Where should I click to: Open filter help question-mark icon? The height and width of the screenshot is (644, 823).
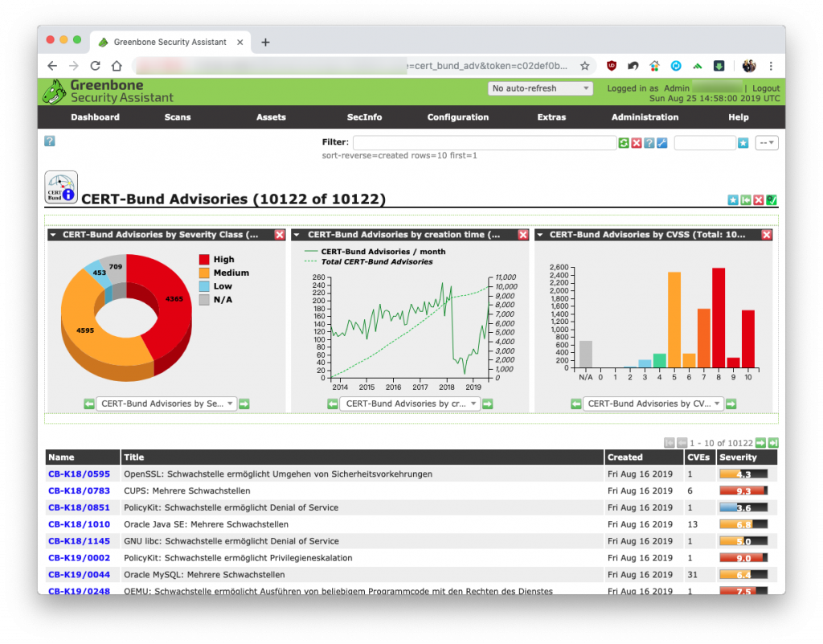click(x=649, y=143)
